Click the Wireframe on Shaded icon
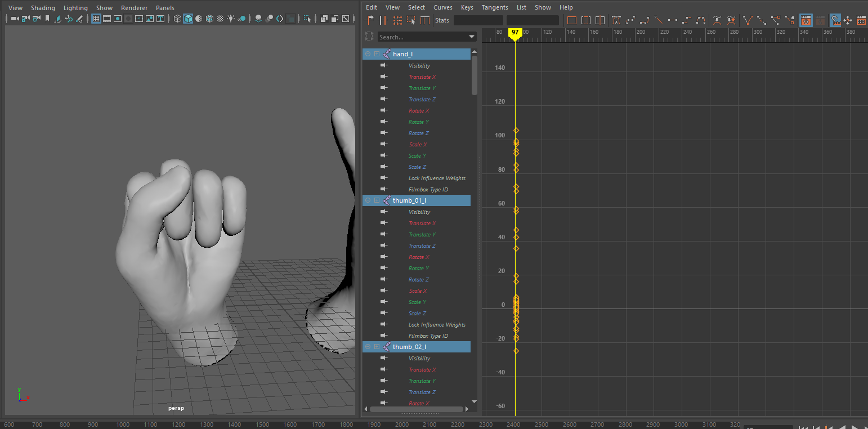Viewport: 868px width, 429px height. coord(209,19)
